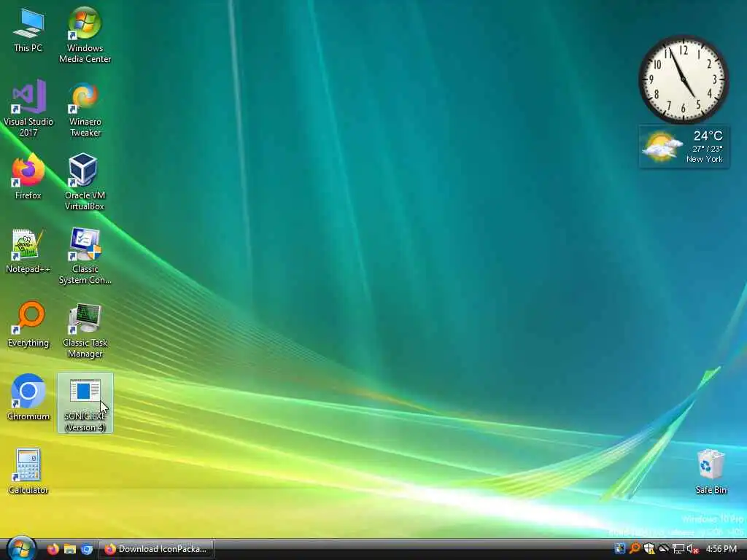This screenshot has height=560, width=747.
Task: Select the Visual Studio 2017 shortcut
Action: point(28,109)
